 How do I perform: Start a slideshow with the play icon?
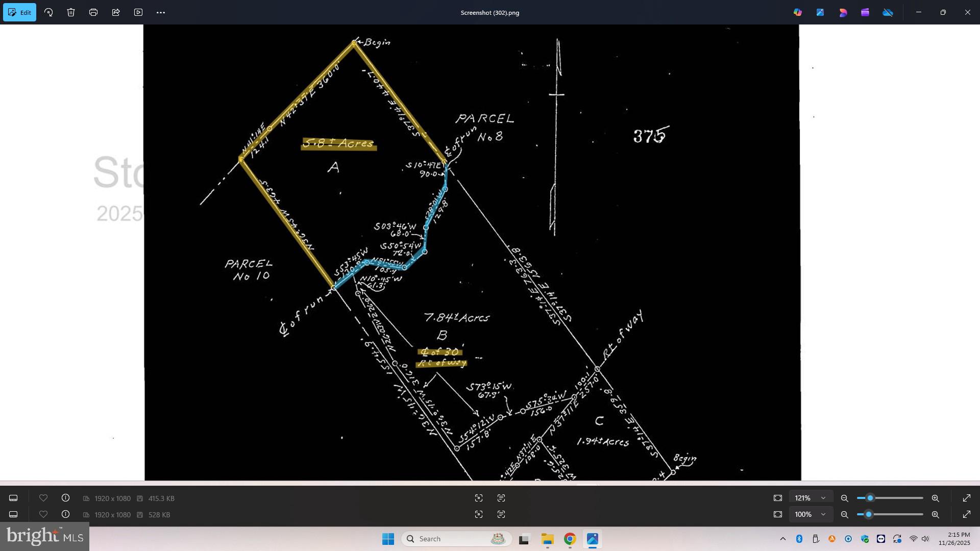tap(138, 12)
